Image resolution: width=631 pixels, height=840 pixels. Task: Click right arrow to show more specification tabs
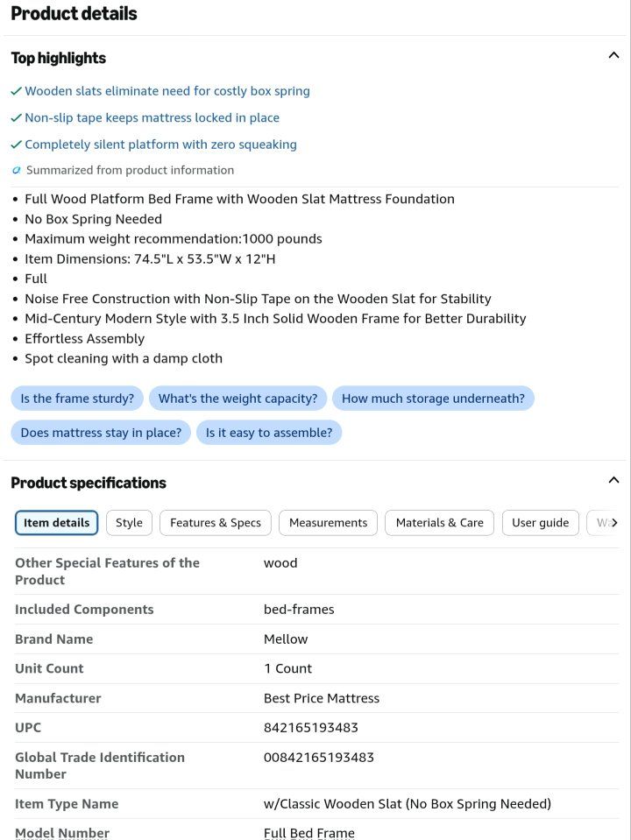[614, 523]
